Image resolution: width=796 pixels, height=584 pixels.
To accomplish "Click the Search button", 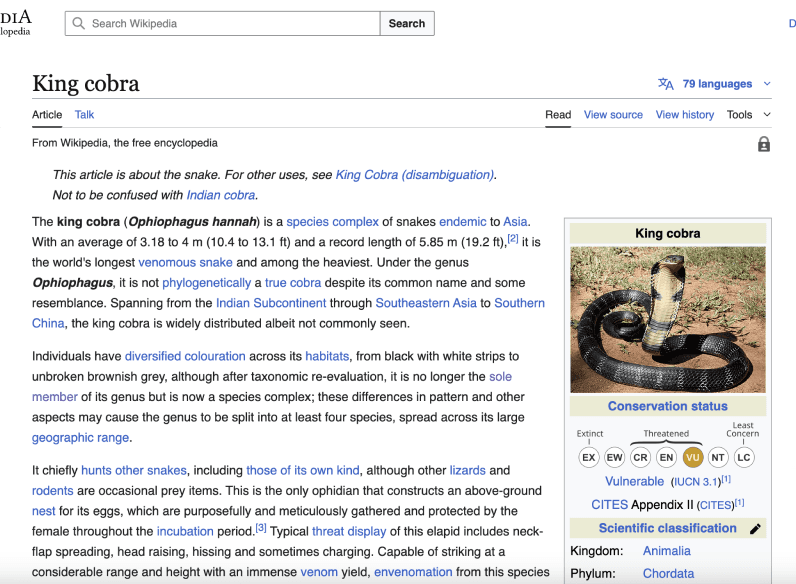I will click(x=407, y=23).
